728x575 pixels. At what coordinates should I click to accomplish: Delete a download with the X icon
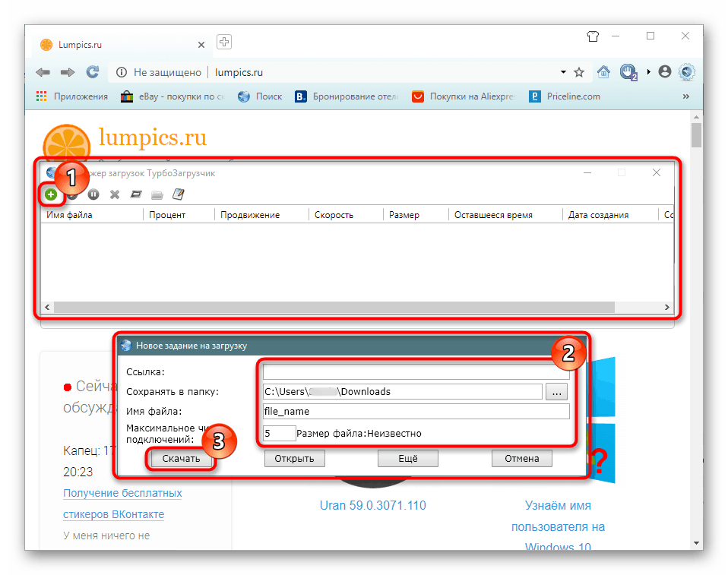coord(115,194)
